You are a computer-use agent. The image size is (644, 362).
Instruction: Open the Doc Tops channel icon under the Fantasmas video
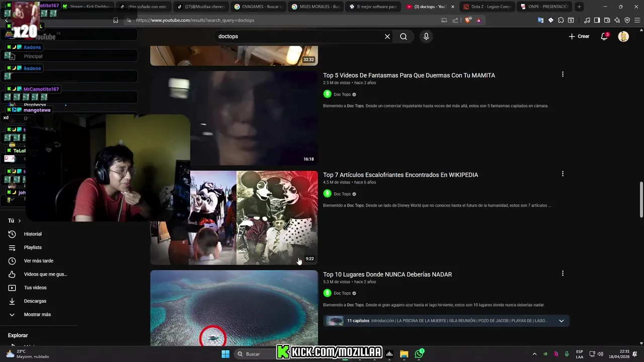coord(327,94)
